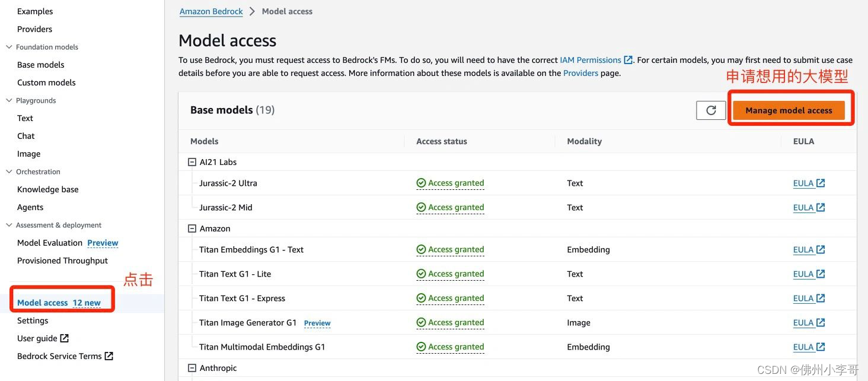
Task: Click green check icon for Titan Image Generator G1
Action: (x=421, y=322)
